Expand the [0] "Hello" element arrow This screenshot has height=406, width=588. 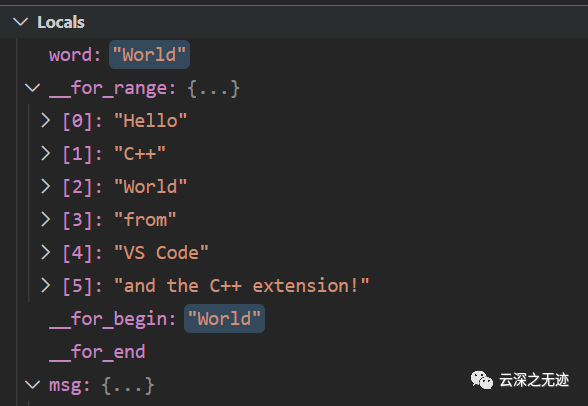pyautogui.click(x=45, y=121)
